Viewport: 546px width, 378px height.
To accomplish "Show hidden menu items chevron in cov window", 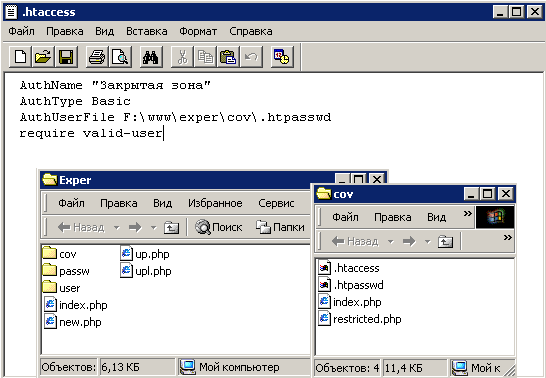I will [x=468, y=213].
